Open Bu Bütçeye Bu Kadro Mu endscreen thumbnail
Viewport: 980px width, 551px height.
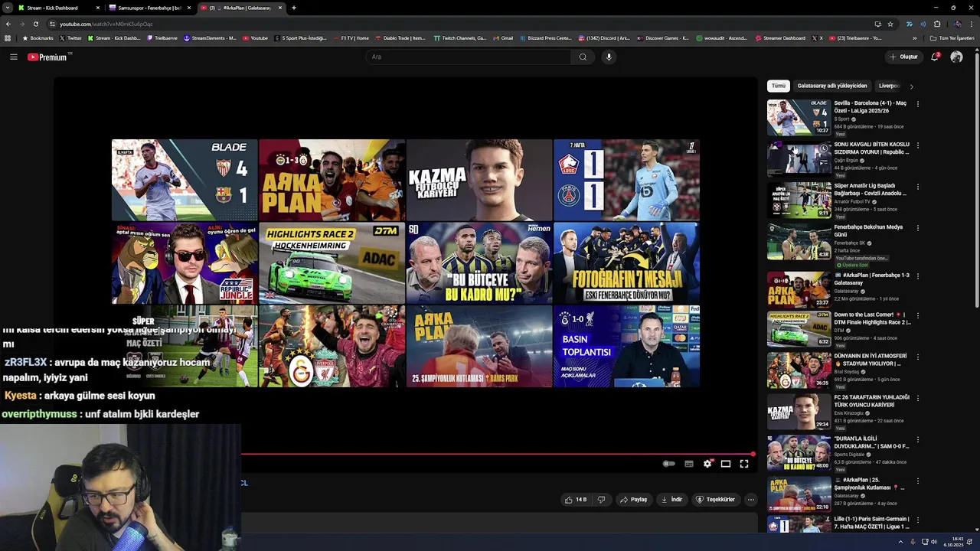(x=479, y=263)
